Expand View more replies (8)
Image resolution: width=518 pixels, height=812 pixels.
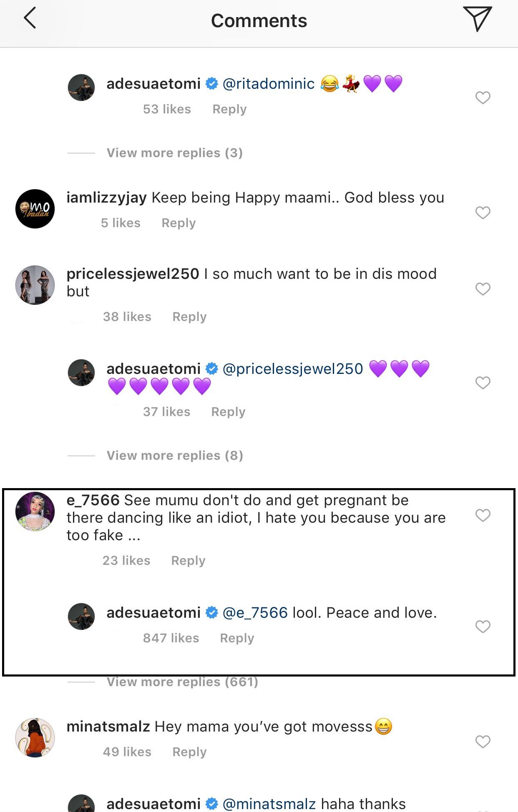pyautogui.click(x=174, y=456)
